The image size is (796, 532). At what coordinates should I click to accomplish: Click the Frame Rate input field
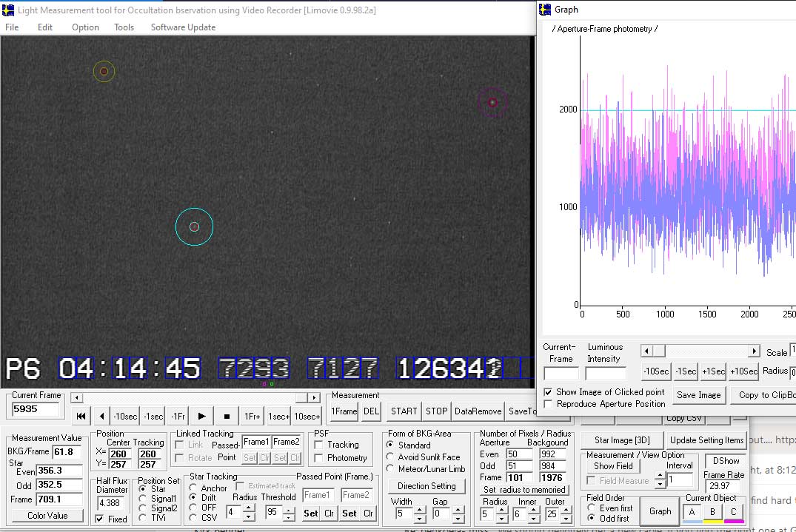pos(721,486)
